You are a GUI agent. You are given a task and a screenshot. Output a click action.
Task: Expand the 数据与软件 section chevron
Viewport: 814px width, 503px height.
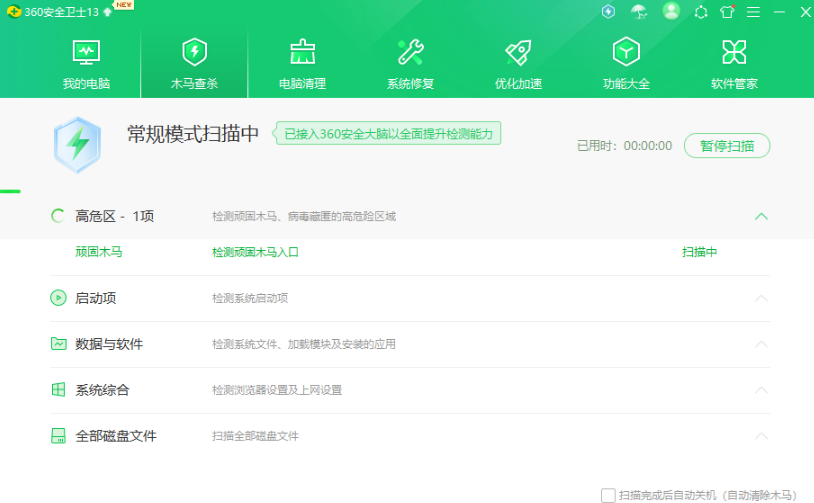761,344
